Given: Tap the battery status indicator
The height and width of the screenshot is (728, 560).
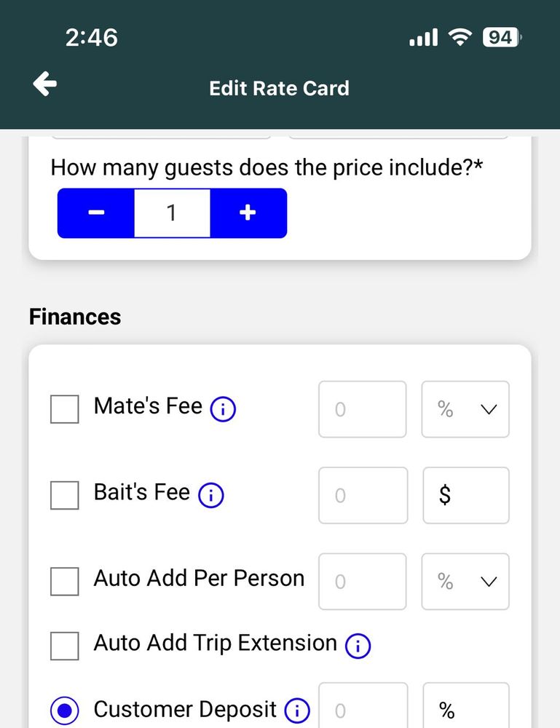Looking at the screenshot, I should pos(501,37).
